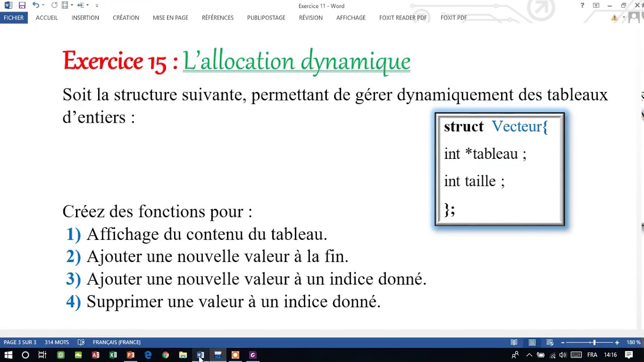This screenshot has height=362, width=644.
Task: Open Microsoft Edge from the taskbar
Action: (148, 355)
